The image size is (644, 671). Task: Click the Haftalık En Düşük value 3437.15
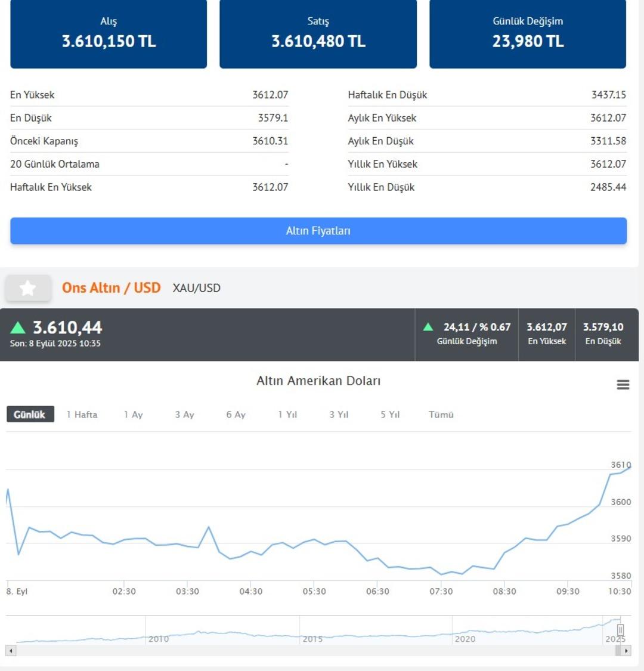[608, 95]
